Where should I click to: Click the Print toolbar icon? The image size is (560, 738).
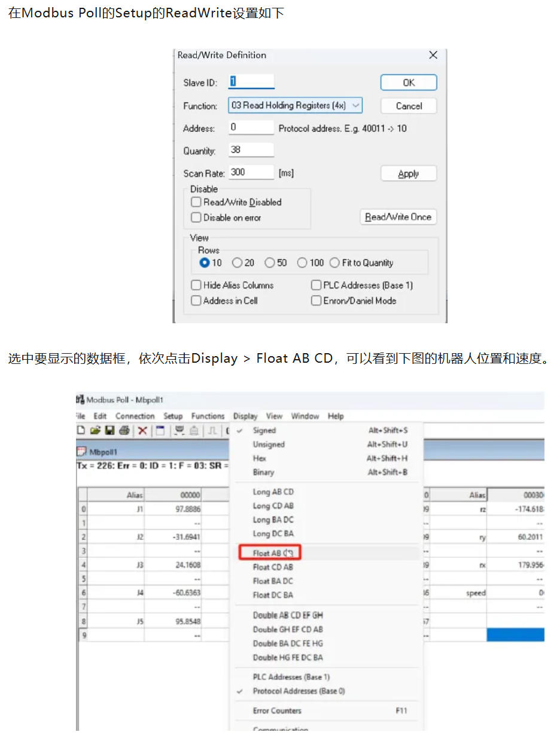(x=124, y=430)
